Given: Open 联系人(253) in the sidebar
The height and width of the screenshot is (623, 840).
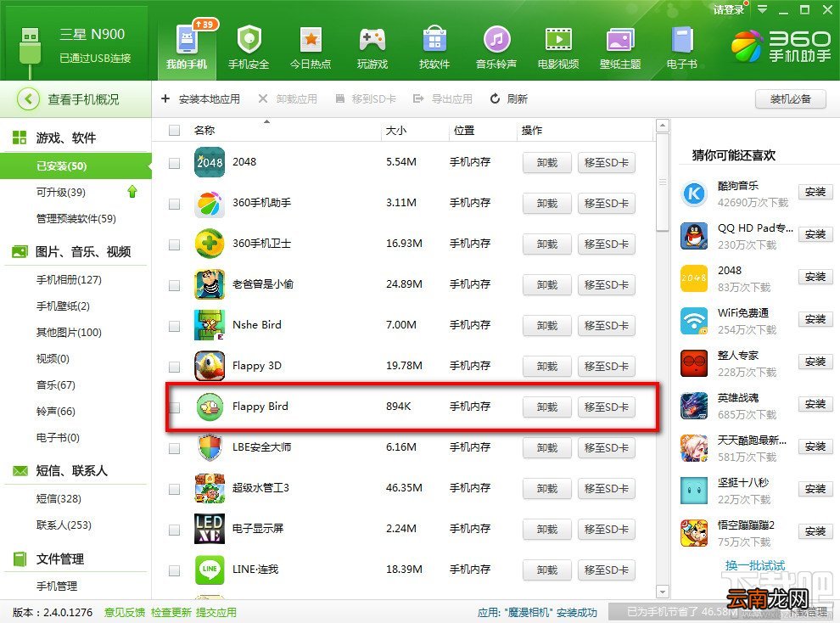Looking at the screenshot, I should tap(64, 525).
